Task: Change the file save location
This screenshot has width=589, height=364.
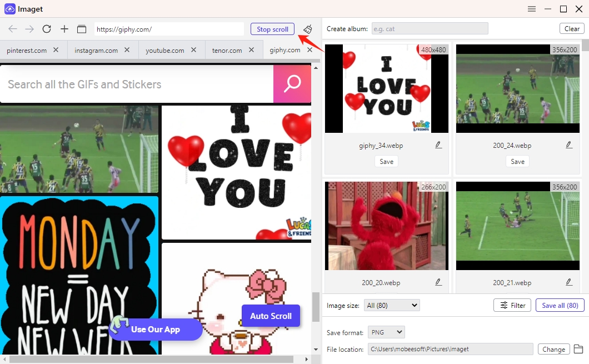Action: (553, 350)
